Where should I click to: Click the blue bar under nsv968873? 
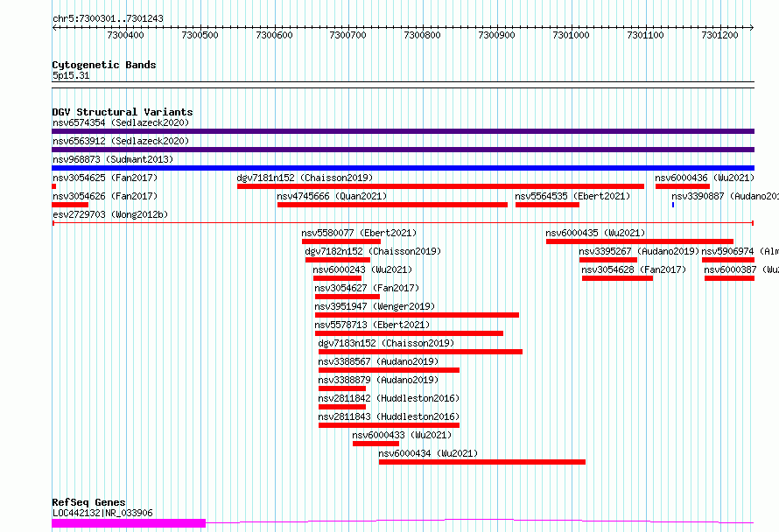click(x=403, y=168)
